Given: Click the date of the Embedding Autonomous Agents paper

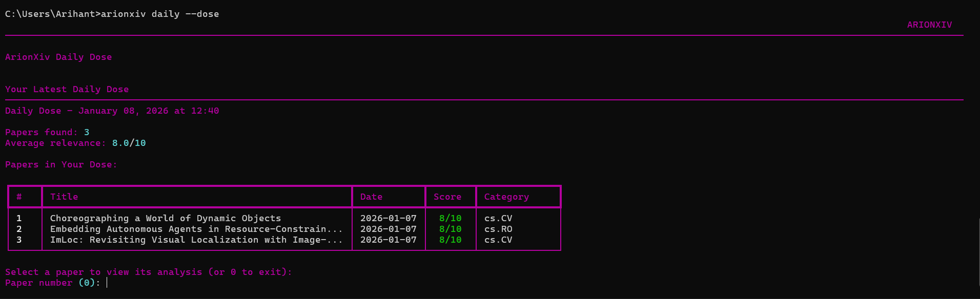Looking at the screenshot, I should pyautogui.click(x=388, y=229).
